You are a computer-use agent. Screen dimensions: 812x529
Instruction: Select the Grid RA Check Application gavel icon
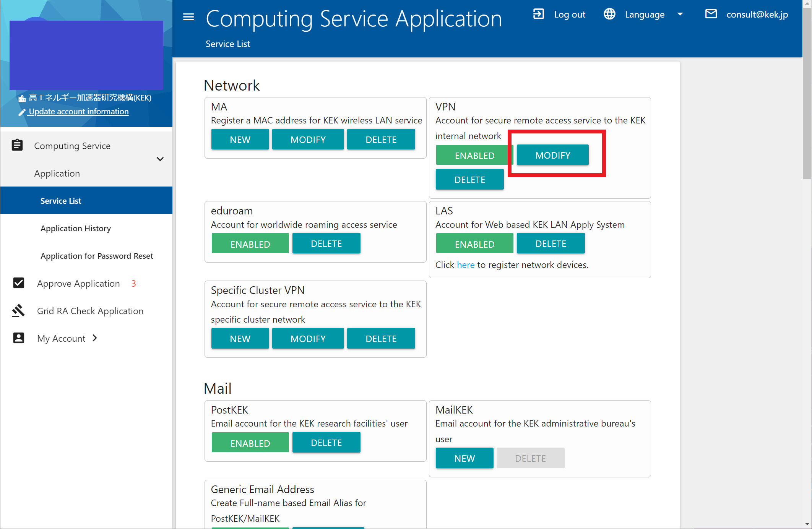point(18,310)
